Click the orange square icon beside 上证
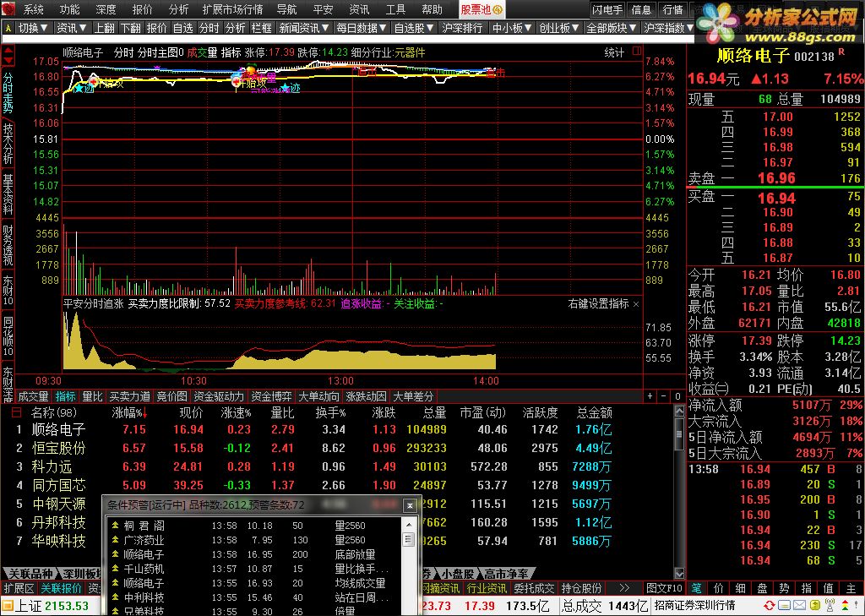The width and height of the screenshot is (865, 616). (x=7, y=606)
